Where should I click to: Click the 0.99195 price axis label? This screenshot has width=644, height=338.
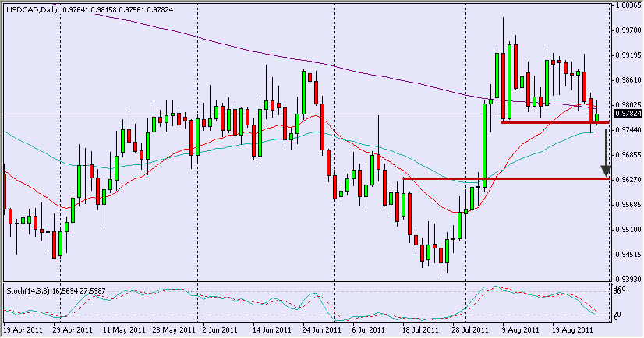(628, 55)
